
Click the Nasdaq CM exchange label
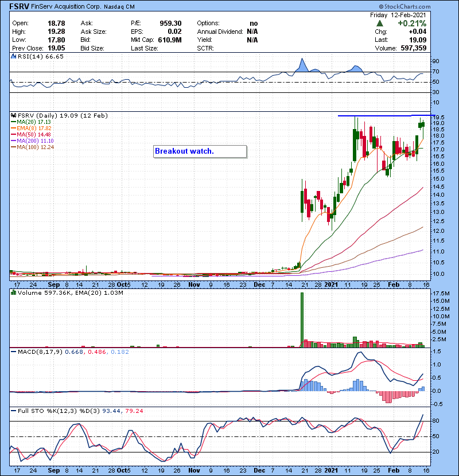pos(119,6)
